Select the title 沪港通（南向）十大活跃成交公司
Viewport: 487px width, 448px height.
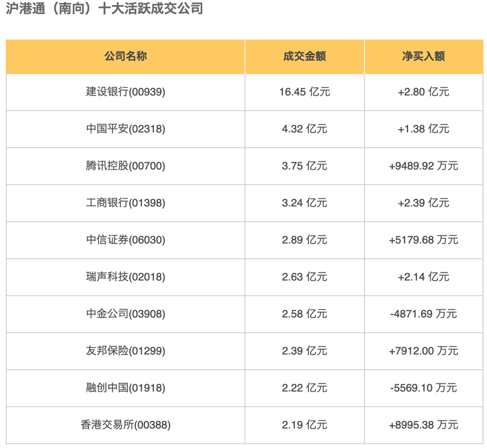104,10
